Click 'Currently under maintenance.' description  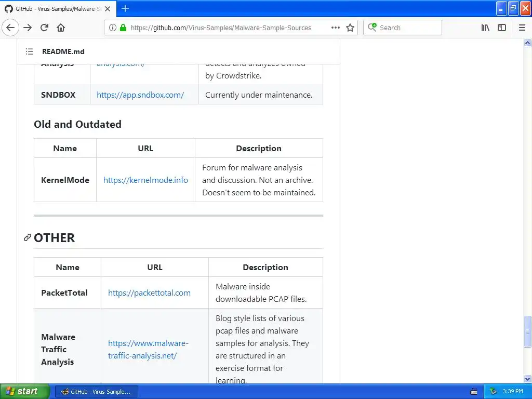259,95
